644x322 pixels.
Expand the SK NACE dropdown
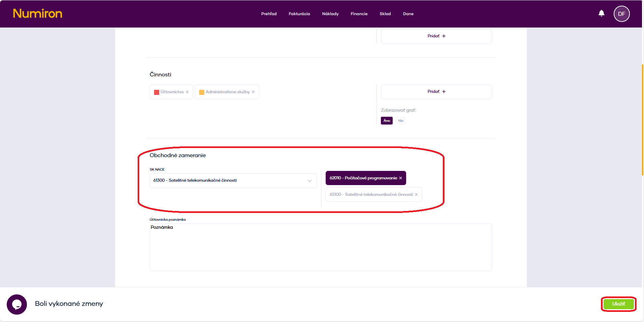coord(309,181)
